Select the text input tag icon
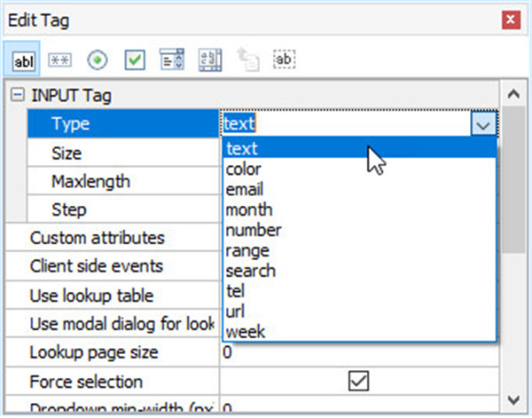This screenshot has height=418, width=532. (x=25, y=59)
